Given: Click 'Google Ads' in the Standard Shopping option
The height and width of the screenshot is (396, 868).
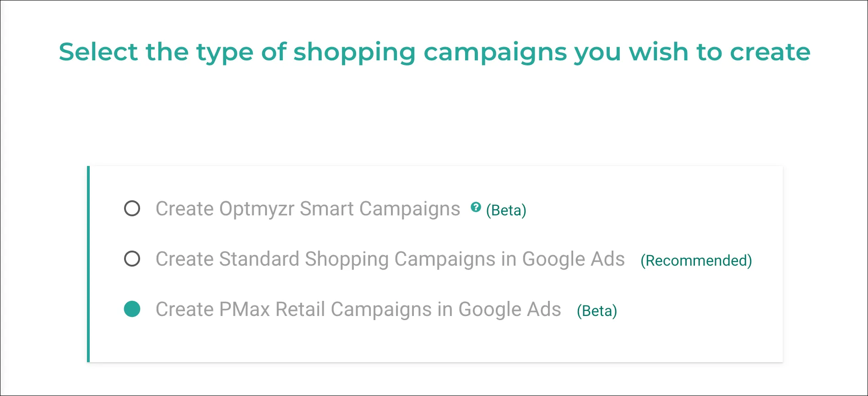Looking at the screenshot, I should [x=573, y=259].
